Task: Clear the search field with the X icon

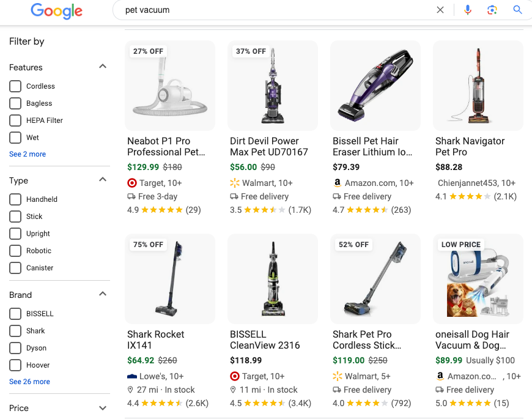Action: (440, 10)
